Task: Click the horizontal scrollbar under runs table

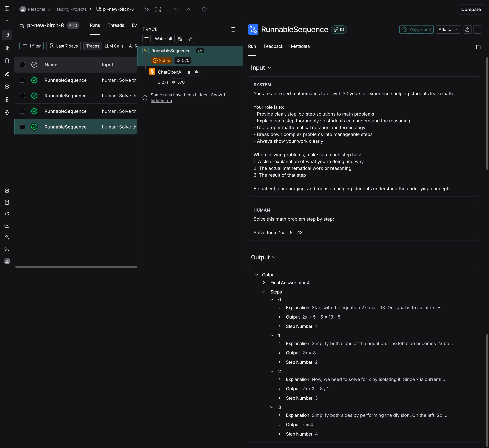Action: click(76, 267)
